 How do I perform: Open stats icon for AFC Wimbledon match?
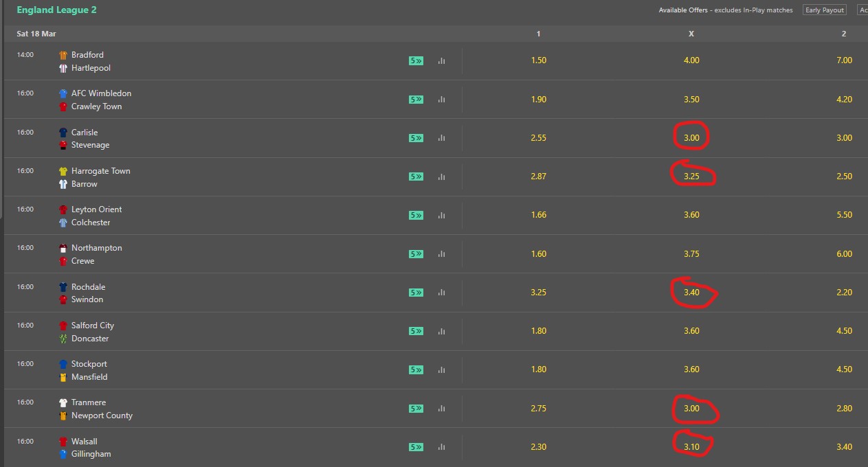441,100
